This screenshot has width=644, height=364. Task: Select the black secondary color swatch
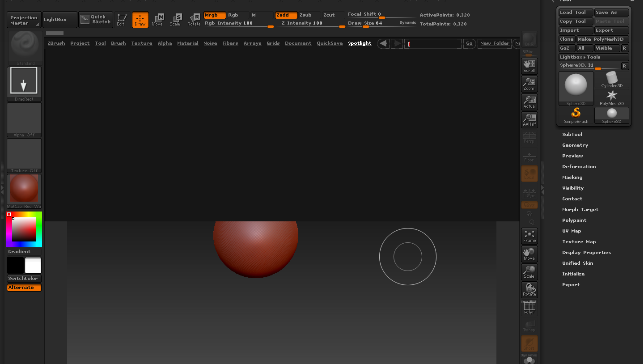point(15,265)
